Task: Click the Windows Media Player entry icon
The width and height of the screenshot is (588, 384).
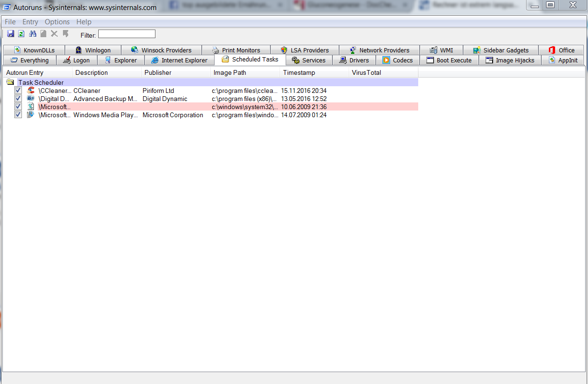Action: (31, 115)
